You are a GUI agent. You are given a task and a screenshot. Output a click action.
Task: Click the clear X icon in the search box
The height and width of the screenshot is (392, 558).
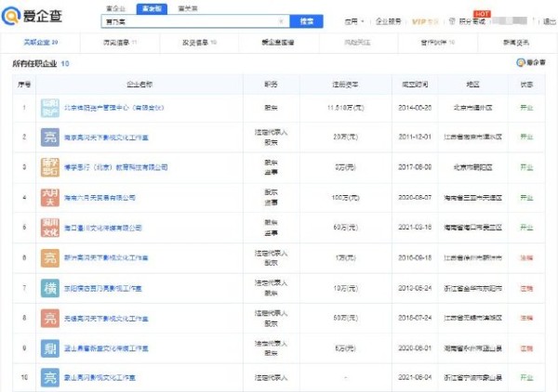click(x=283, y=20)
